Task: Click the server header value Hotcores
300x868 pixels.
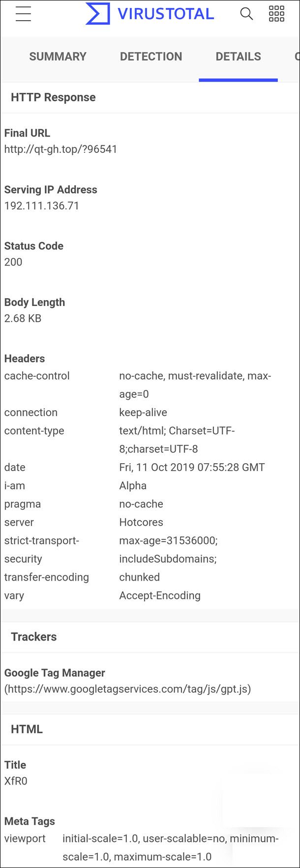Action: (141, 522)
